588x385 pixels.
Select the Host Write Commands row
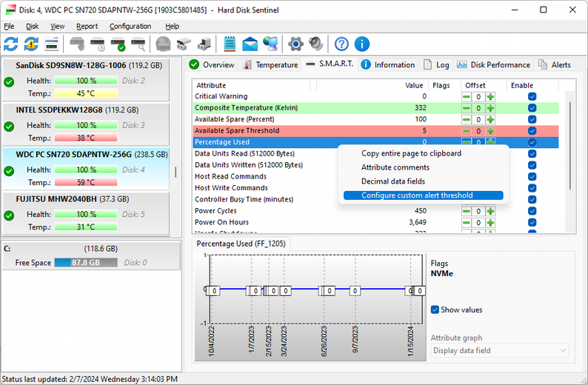[x=375, y=188]
